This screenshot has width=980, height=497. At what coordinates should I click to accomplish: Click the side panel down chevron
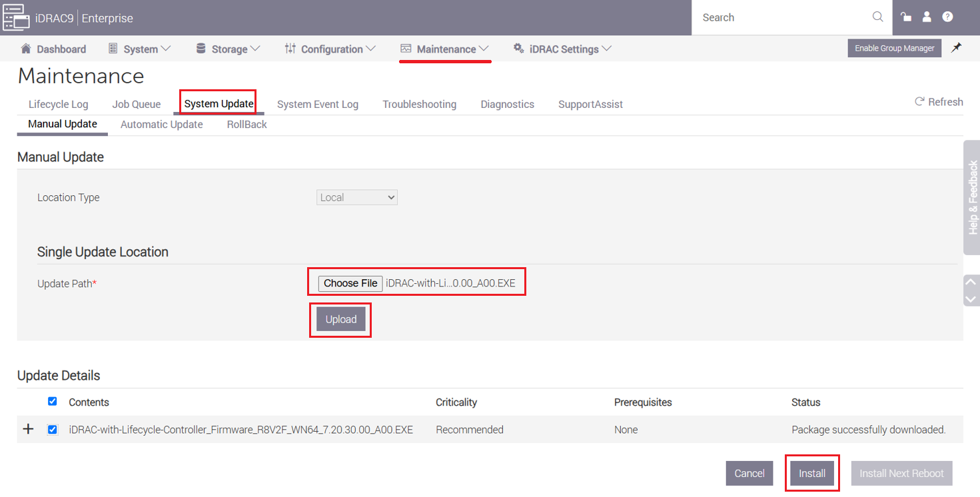pyautogui.click(x=972, y=299)
